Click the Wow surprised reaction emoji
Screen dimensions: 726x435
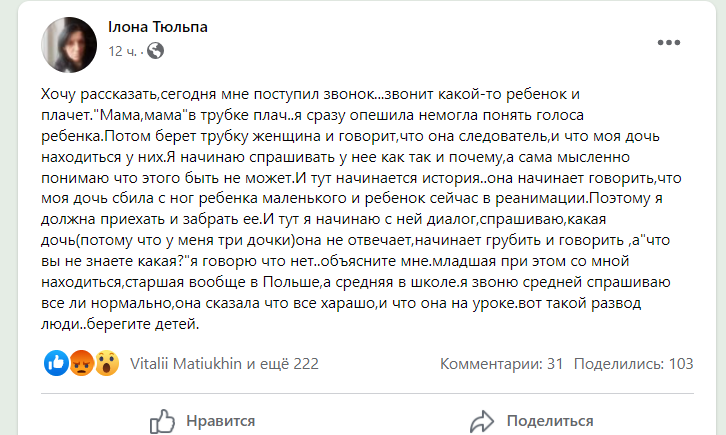[x=107, y=363]
